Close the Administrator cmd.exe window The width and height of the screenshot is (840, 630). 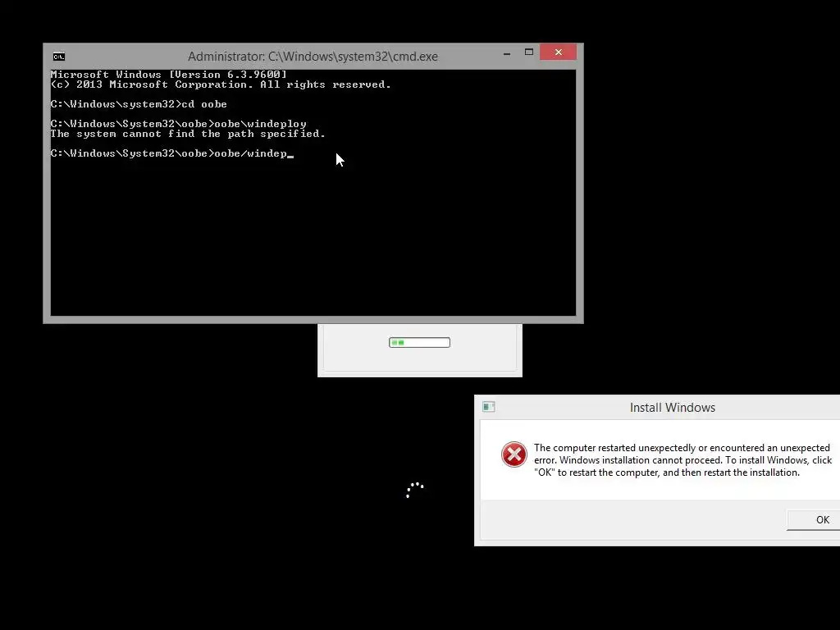[x=558, y=52]
